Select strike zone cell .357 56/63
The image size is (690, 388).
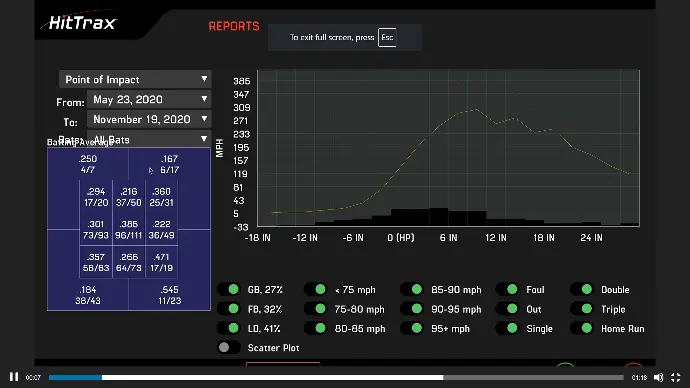[x=96, y=262]
